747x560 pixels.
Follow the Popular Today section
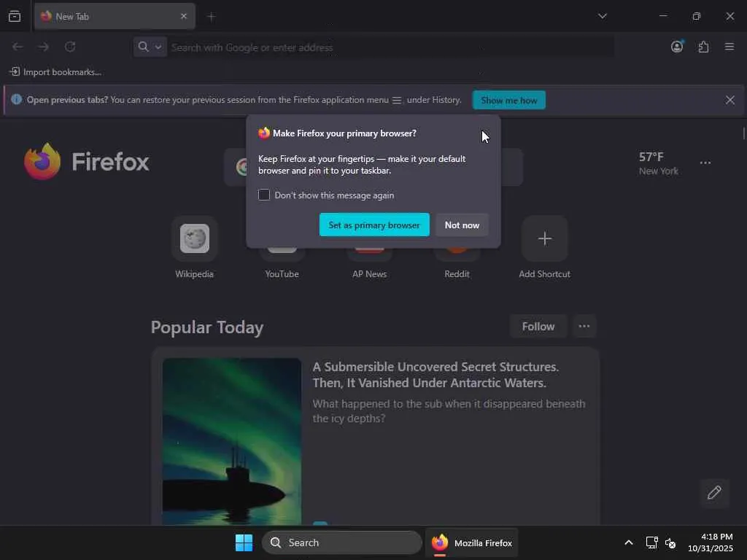538,326
